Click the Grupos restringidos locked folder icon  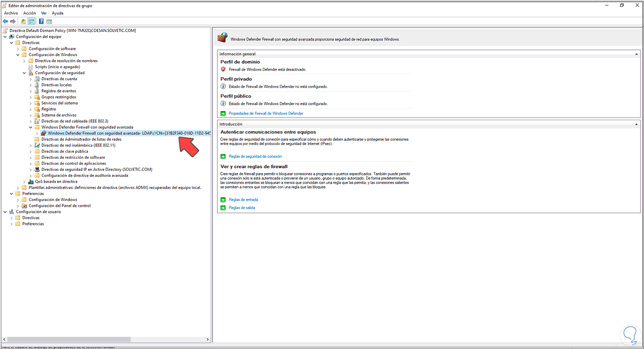pos(37,97)
